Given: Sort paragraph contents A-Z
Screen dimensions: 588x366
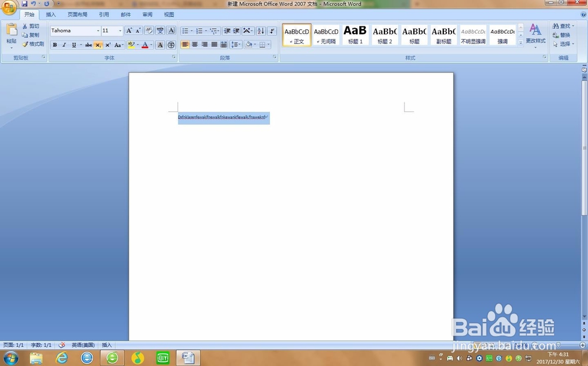Looking at the screenshot, I should [261, 31].
